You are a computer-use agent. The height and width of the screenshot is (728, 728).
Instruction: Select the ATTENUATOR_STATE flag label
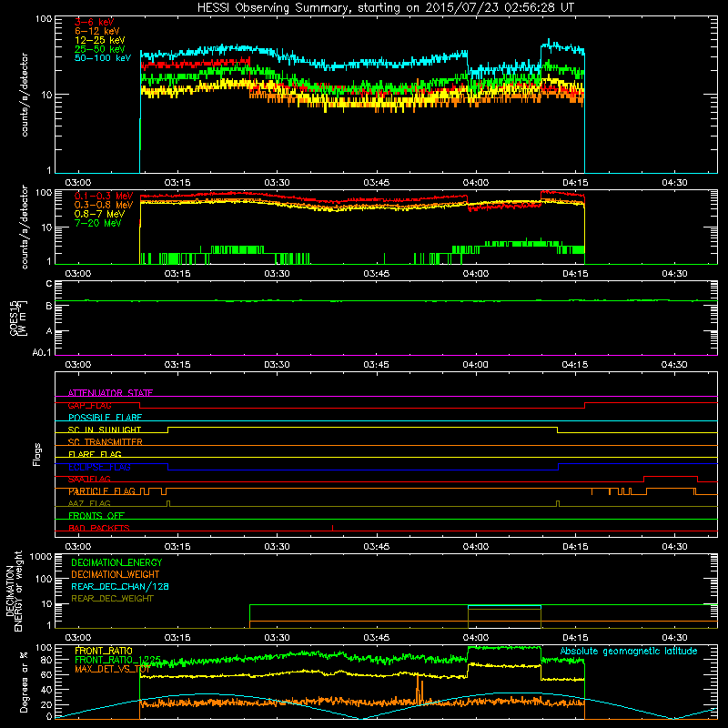coord(110,393)
